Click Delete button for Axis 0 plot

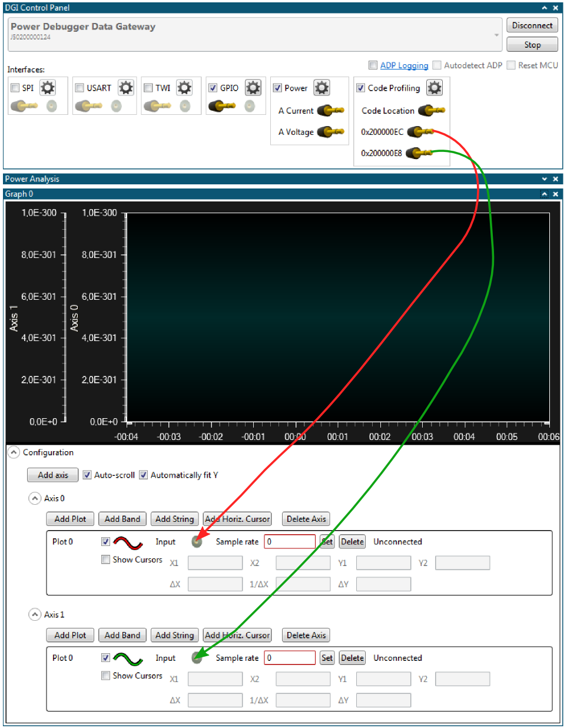[352, 541]
